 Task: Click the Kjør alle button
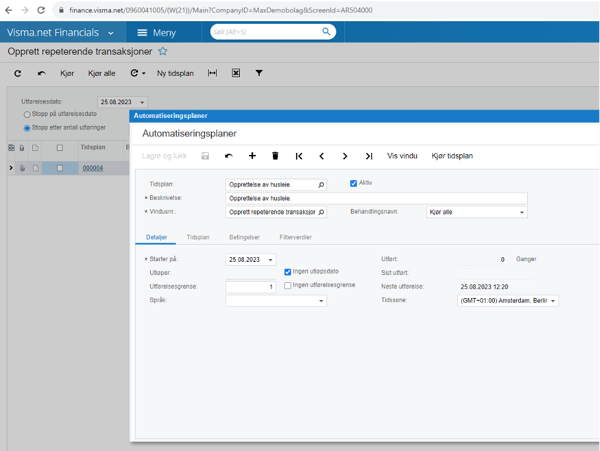101,73
